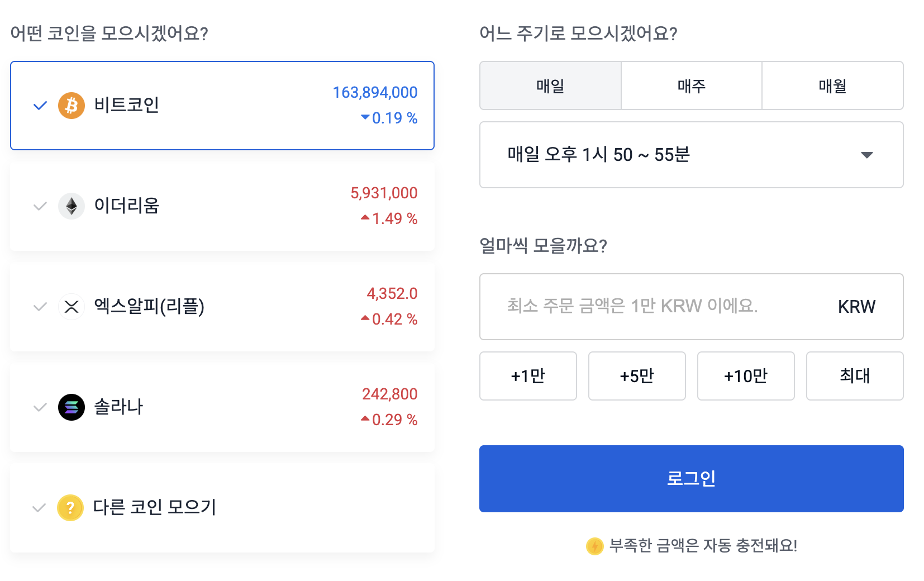
Task: Add amount with +10만 button
Action: point(746,376)
